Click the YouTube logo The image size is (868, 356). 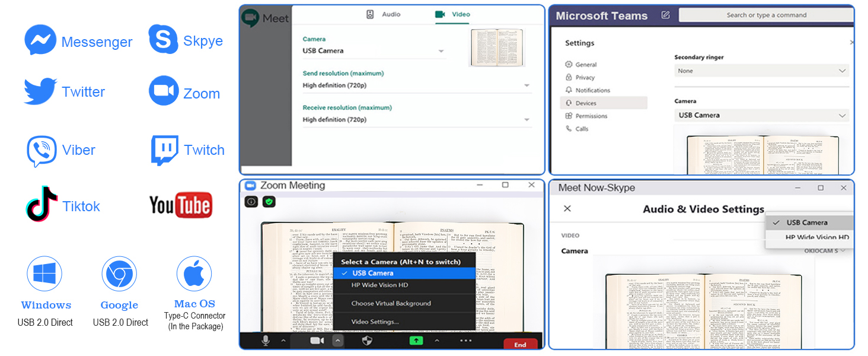181,205
